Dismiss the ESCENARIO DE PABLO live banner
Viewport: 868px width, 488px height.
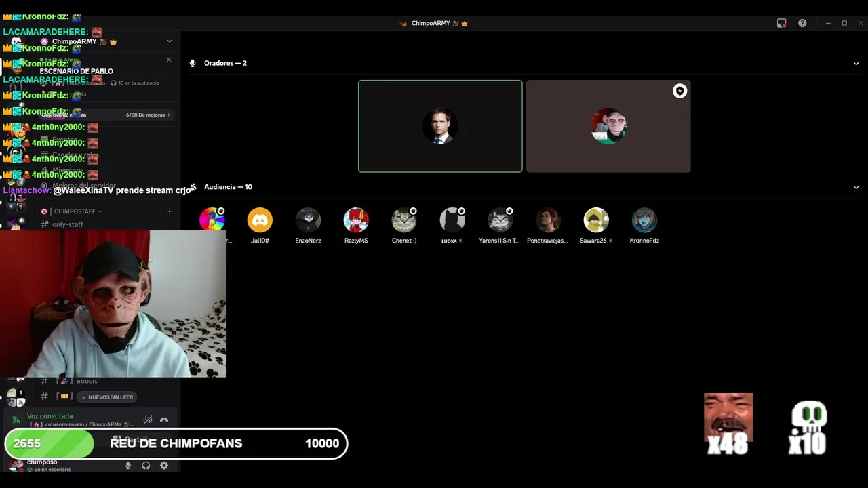click(x=169, y=60)
